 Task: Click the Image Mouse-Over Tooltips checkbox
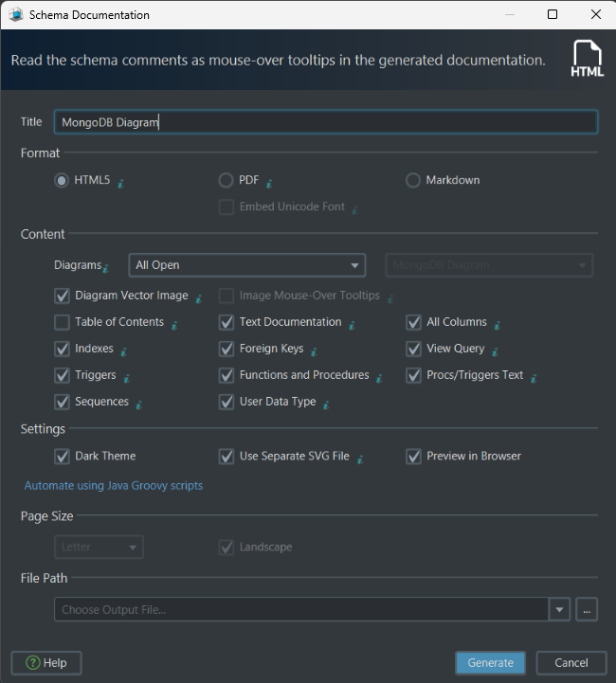[226, 296]
